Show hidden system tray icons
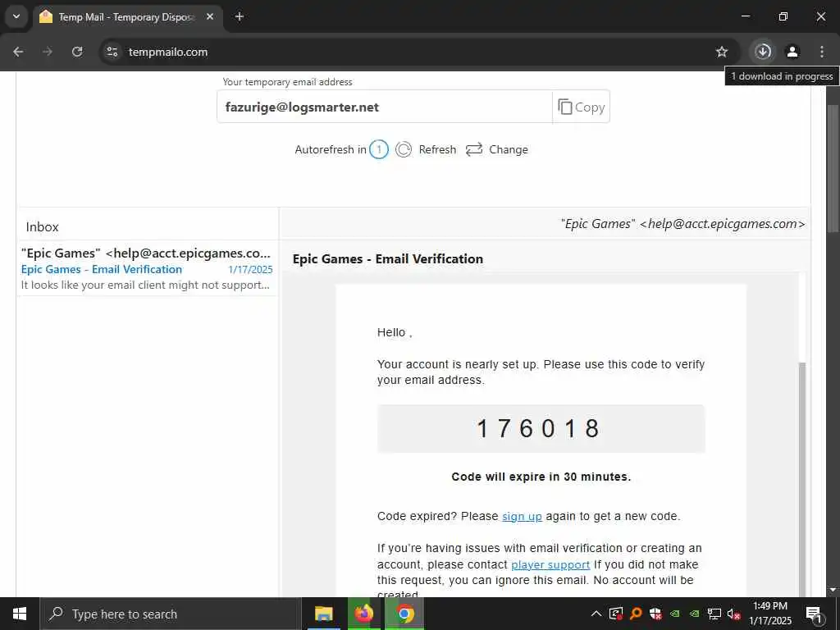The image size is (840, 630). 596,614
